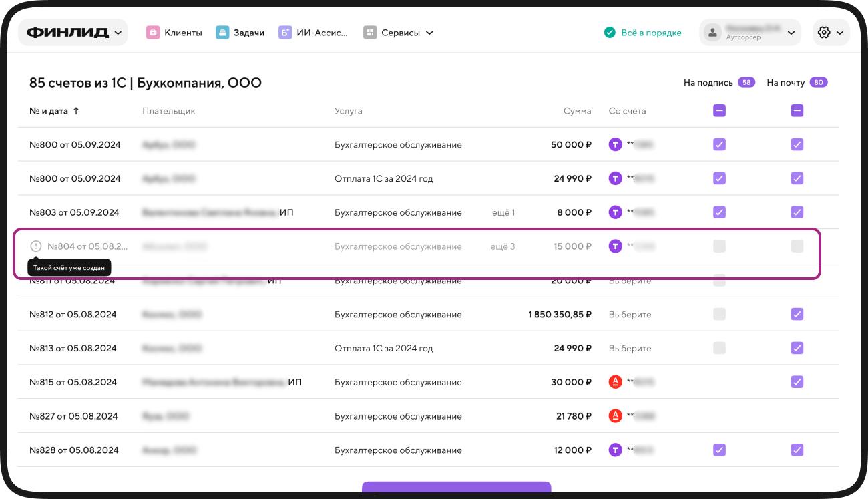Click the ещё 3 link on invoice №804

(x=503, y=246)
